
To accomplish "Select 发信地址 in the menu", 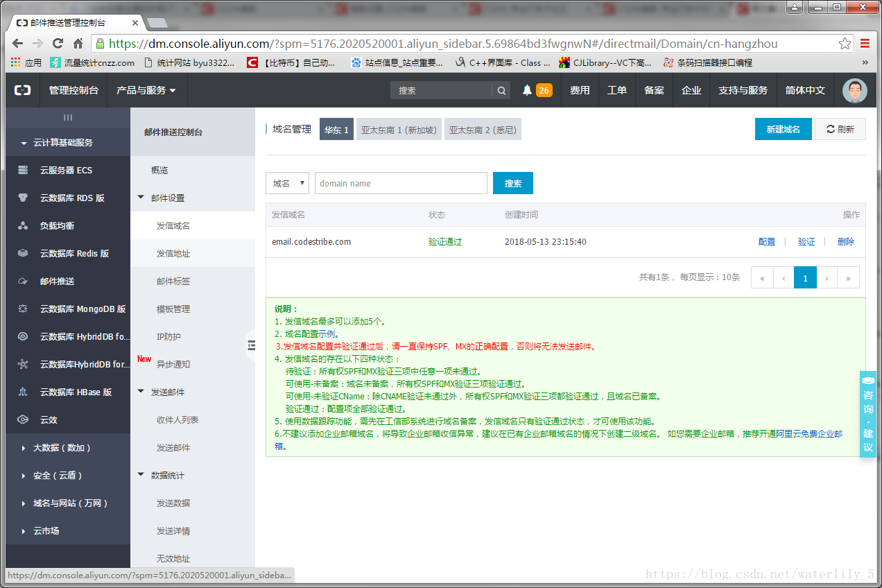I will click(173, 254).
